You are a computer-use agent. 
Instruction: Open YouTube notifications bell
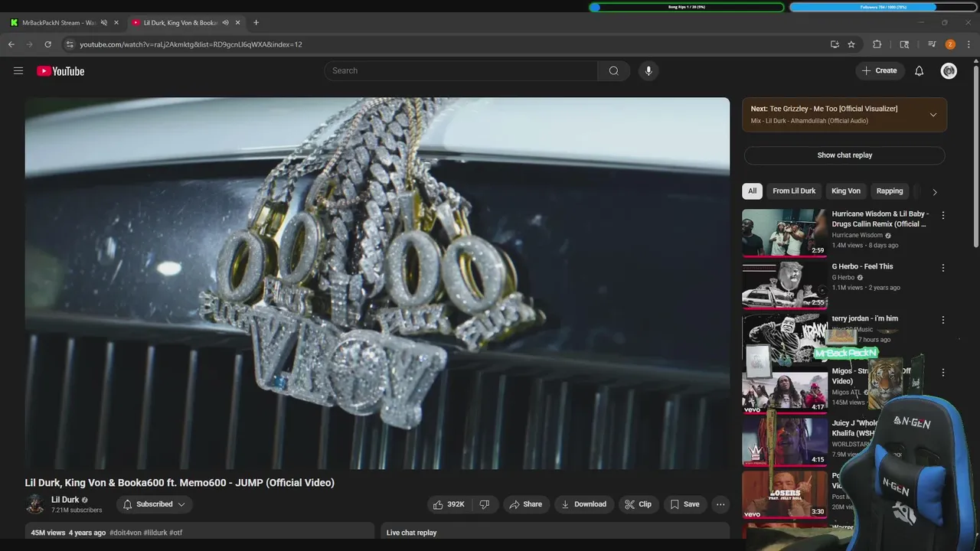pyautogui.click(x=919, y=70)
